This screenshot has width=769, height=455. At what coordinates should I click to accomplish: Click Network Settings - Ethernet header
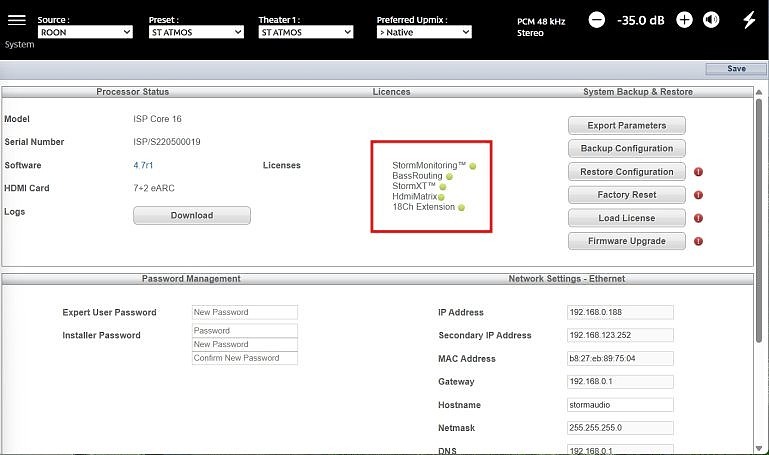[566, 278]
